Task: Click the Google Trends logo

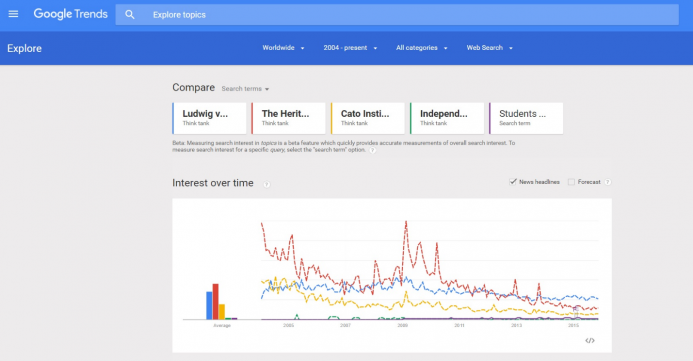Action: pos(70,14)
